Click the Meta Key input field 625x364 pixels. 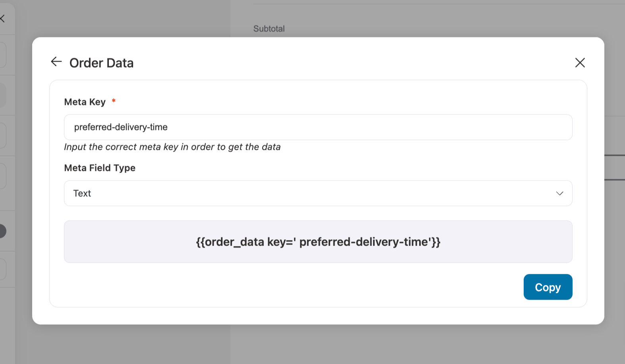click(x=318, y=127)
